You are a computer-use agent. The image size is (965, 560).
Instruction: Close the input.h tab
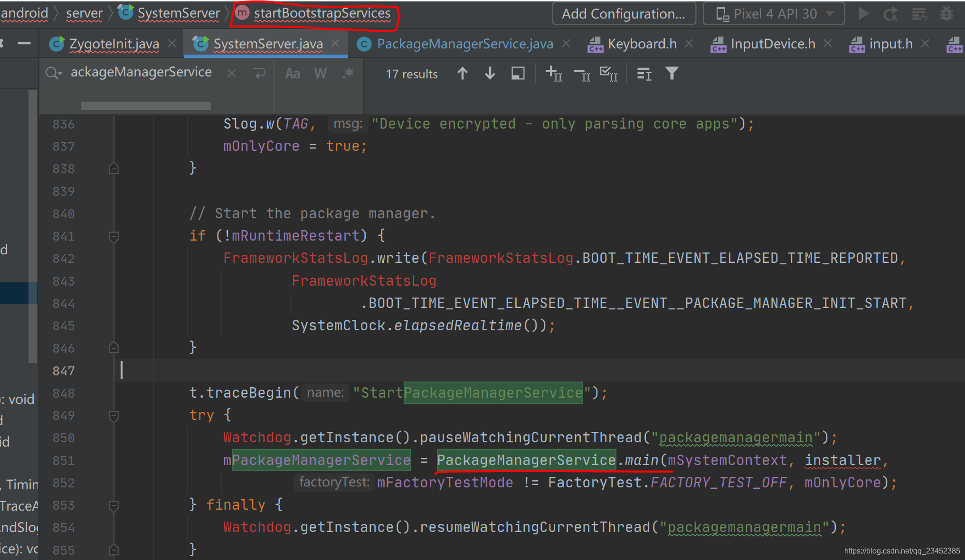pos(925,44)
